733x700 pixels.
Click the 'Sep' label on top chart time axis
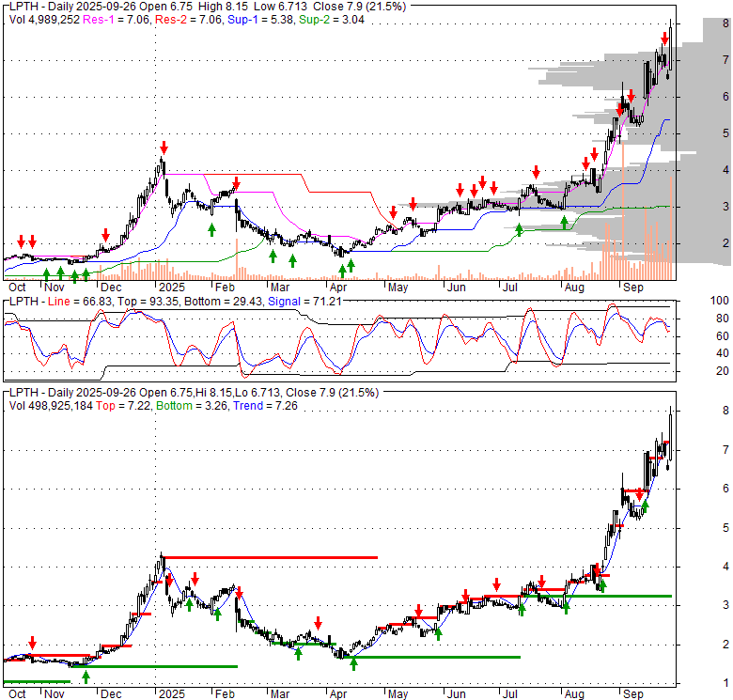coord(633,287)
